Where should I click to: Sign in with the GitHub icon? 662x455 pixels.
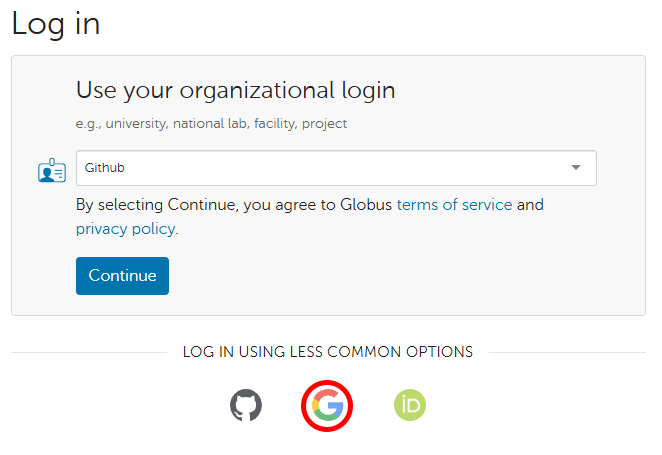pyautogui.click(x=245, y=406)
